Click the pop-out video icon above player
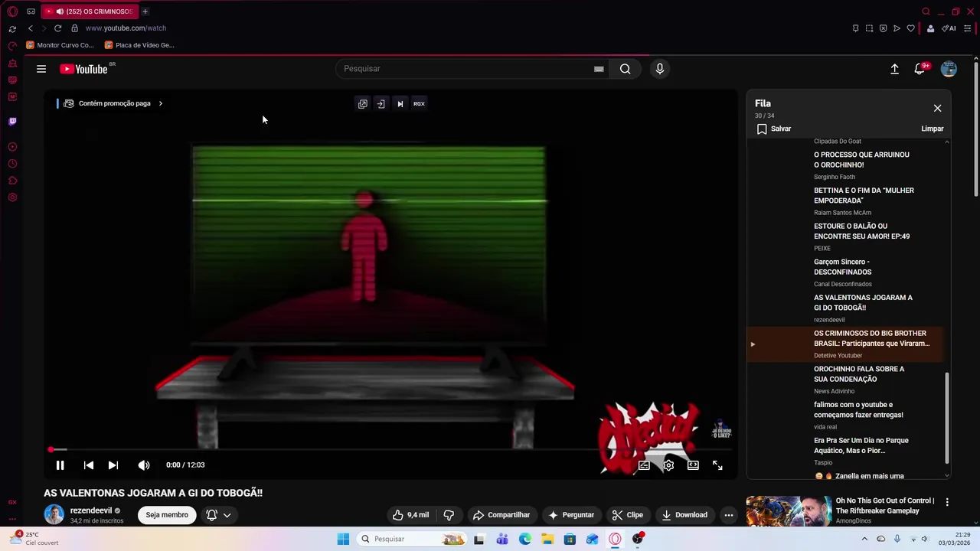This screenshot has height=551, width=980. (x=363, y=104)
